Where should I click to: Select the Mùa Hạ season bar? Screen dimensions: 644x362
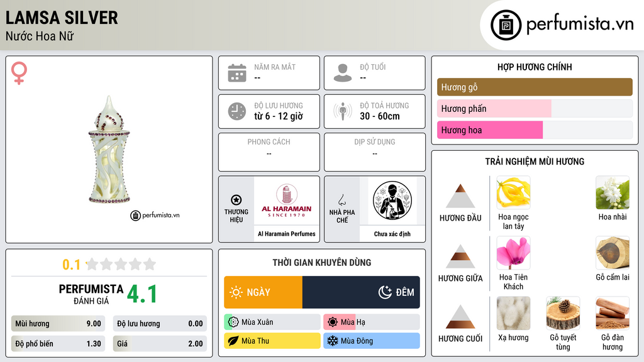click(x=372, y=322)
